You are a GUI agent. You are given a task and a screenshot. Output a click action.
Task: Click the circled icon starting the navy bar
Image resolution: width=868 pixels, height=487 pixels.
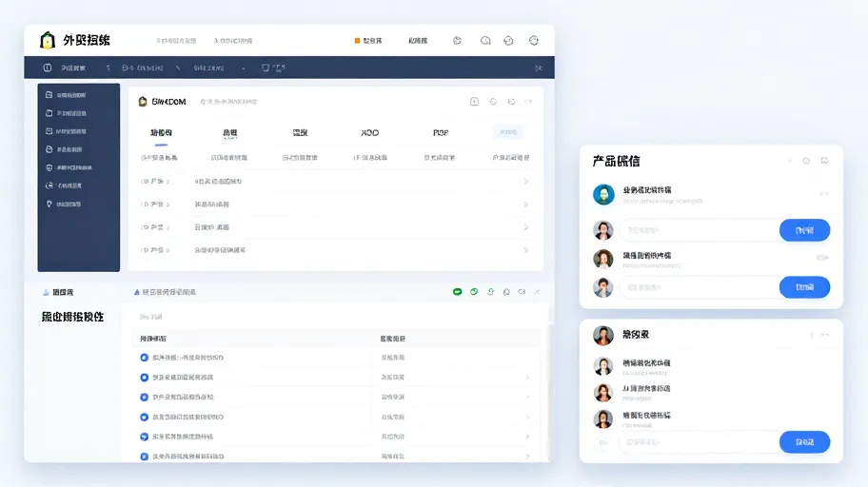click(x=48, y=68)
